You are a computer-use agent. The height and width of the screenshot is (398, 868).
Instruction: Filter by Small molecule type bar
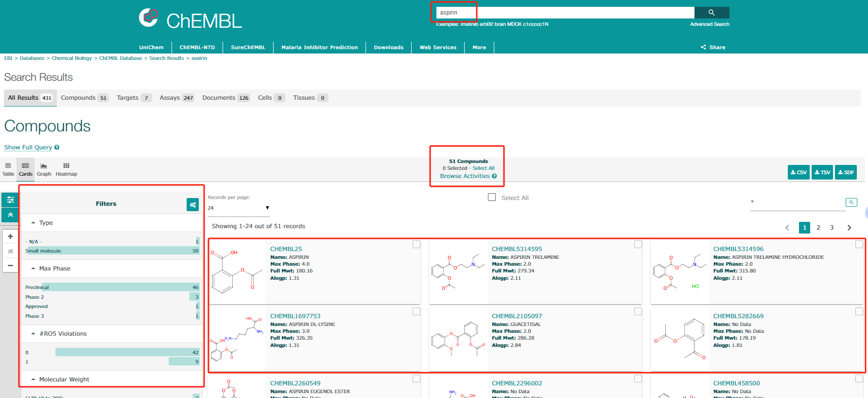click(112, 251)
